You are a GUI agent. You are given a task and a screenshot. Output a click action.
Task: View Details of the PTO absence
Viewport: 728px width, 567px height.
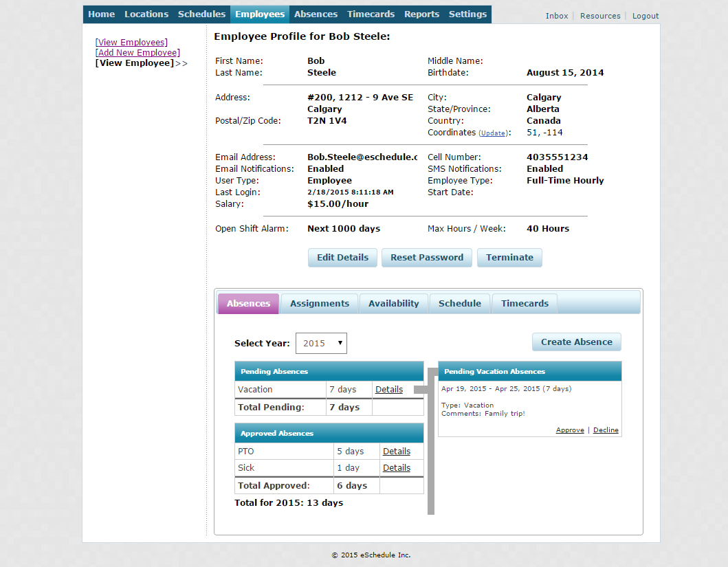(x=396, y=451)
